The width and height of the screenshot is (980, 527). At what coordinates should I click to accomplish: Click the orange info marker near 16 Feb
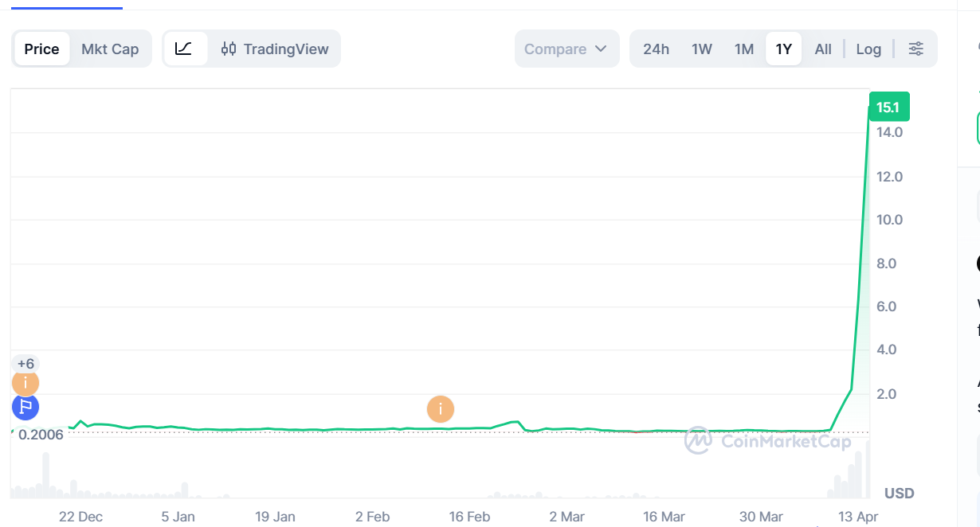pyautogui.click(x=441, y=409)
